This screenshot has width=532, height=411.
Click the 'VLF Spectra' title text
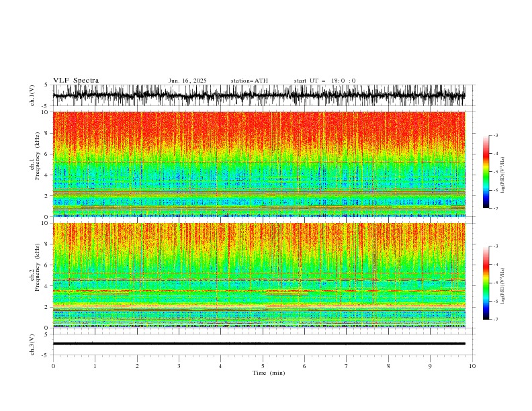point(76,81)
